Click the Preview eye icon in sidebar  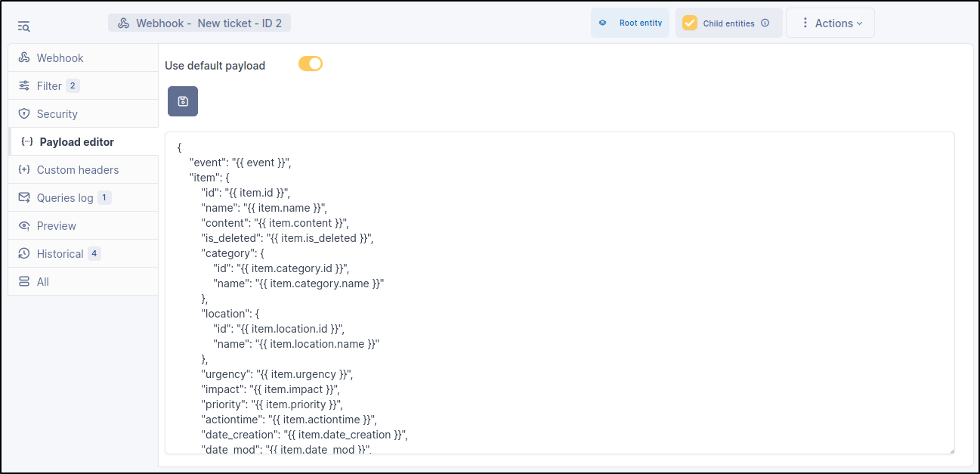24,226
